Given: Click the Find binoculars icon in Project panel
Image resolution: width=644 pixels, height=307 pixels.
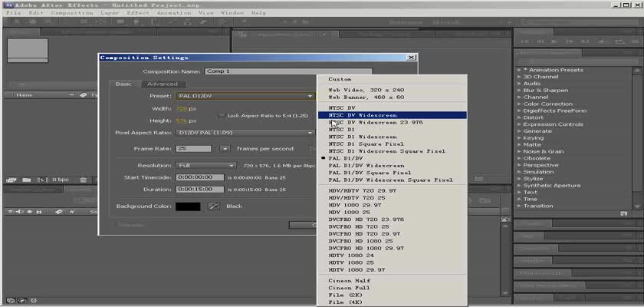Looking at the screenshot, I should point(11,180).
